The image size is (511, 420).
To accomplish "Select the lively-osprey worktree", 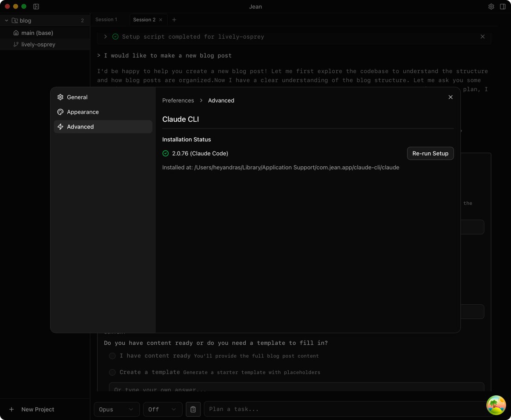I will click(45, 44).
